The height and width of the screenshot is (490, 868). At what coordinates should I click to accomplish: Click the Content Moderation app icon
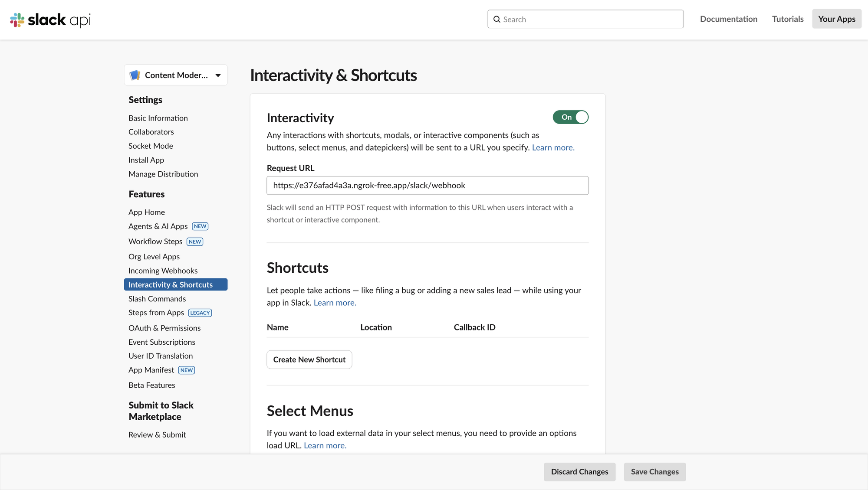[x=135, y=75]
